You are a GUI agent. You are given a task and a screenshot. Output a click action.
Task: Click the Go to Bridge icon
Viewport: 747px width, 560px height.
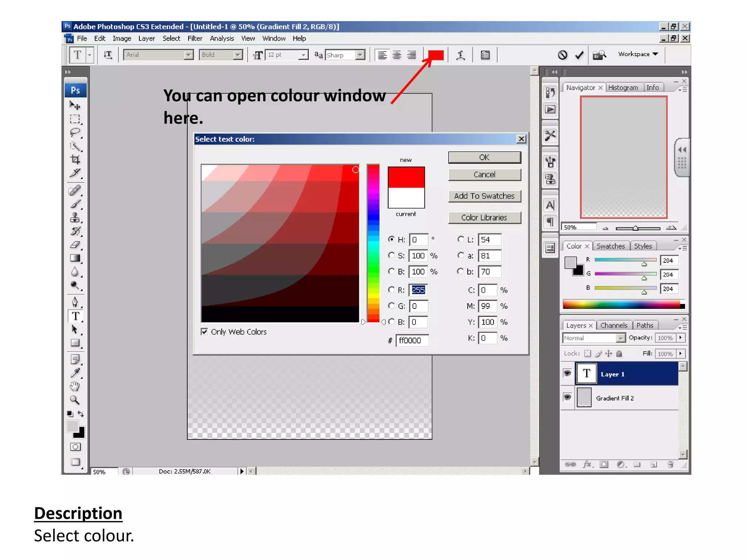pos(599,55)
